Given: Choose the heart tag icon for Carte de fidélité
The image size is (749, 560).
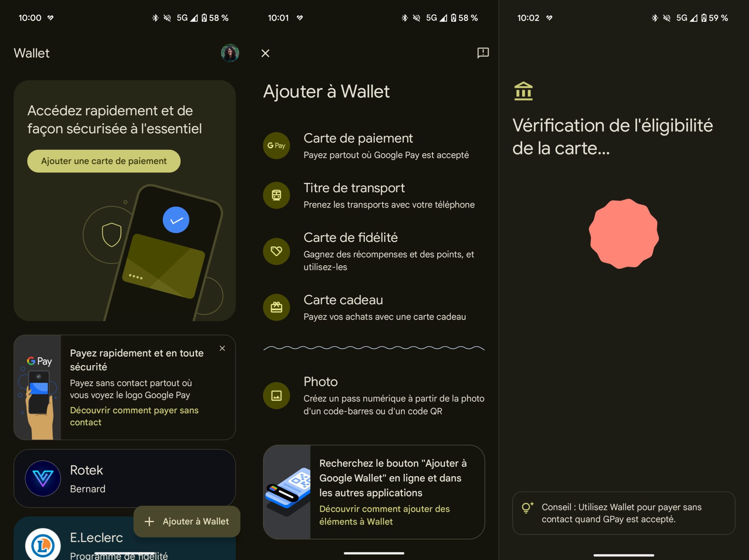Looking at the screenshot, I should (276, 251).
